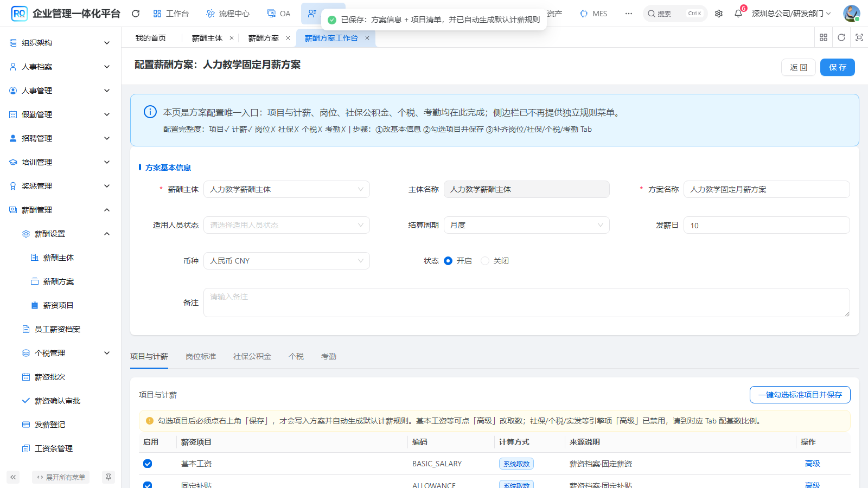Expand the 培训管理 sidebar menu

60,162
